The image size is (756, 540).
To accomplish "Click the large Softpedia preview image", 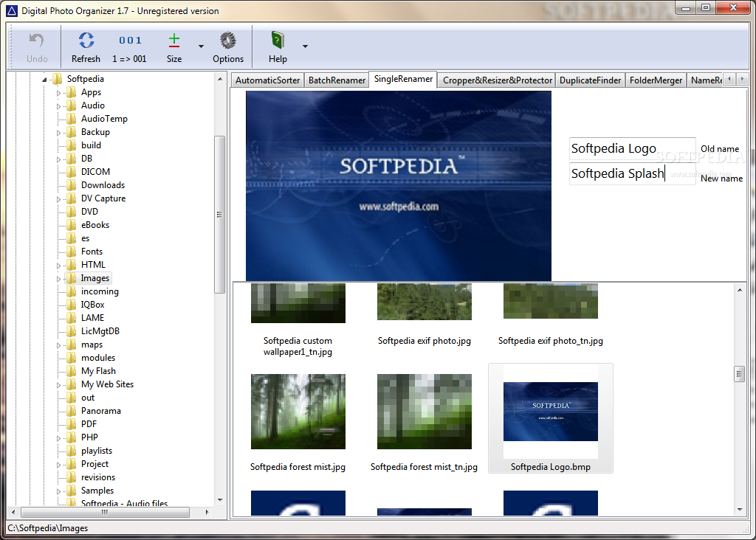I will pos(398,186).
